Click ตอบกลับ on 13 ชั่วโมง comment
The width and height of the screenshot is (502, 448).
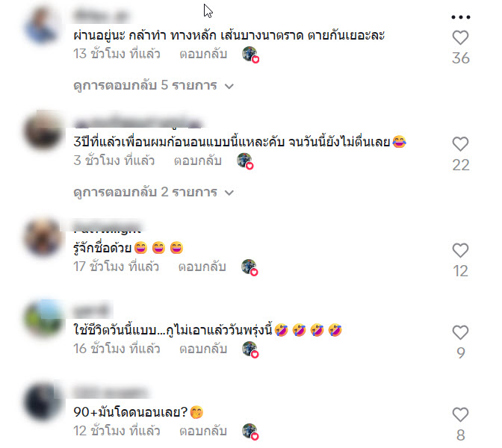point(203,54)
